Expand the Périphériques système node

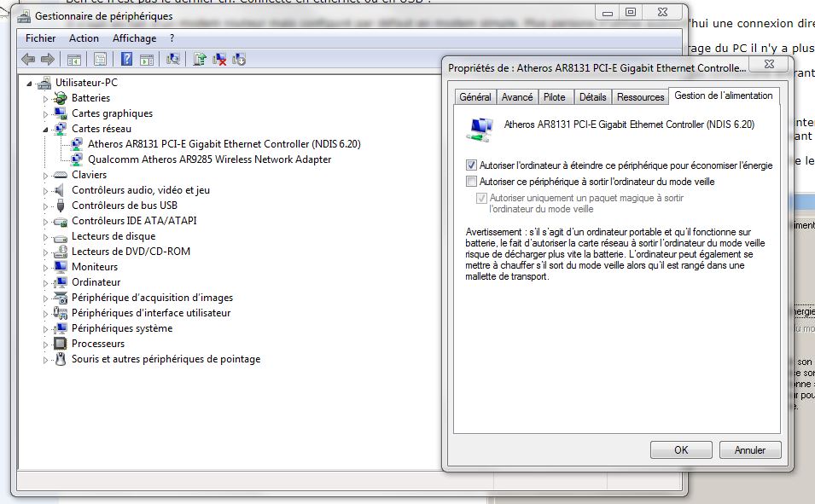tap(45, 329)
